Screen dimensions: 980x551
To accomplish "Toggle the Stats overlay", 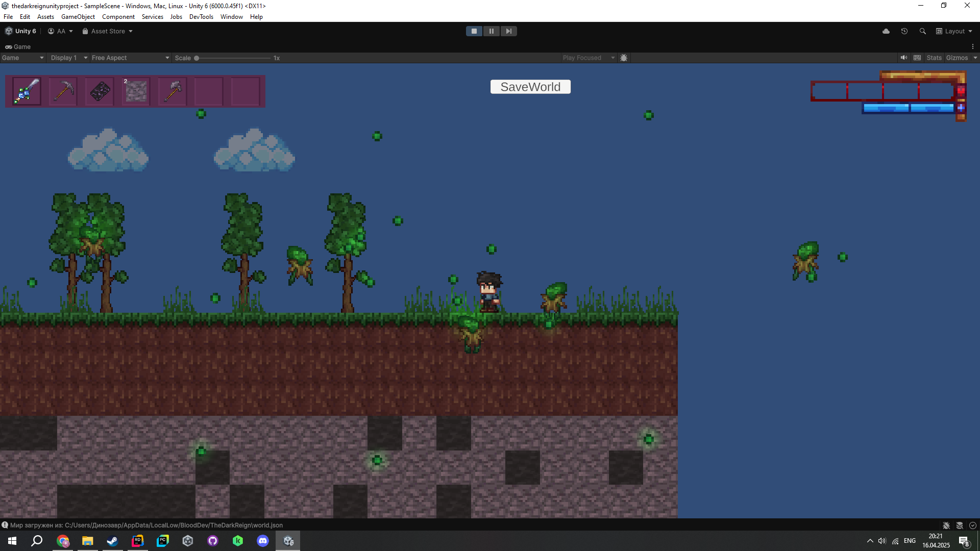I will (x=934, y=58).
